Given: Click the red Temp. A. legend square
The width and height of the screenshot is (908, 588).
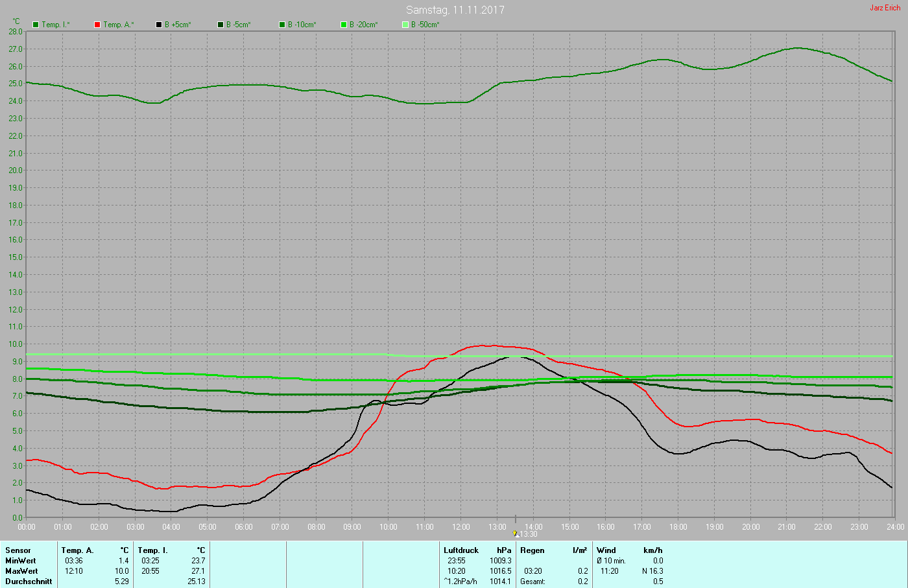Looking at the screenshot, I should [x=97, y=25].
